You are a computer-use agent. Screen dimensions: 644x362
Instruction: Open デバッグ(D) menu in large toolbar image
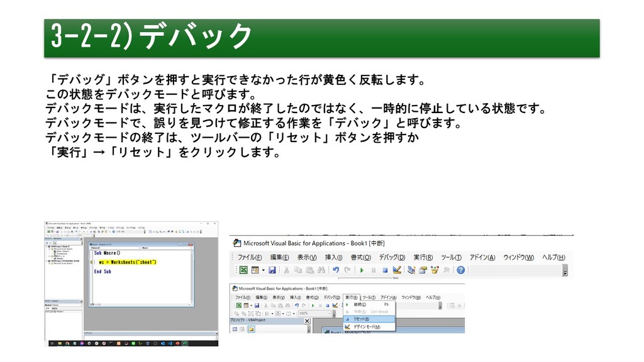coord(392,257)
